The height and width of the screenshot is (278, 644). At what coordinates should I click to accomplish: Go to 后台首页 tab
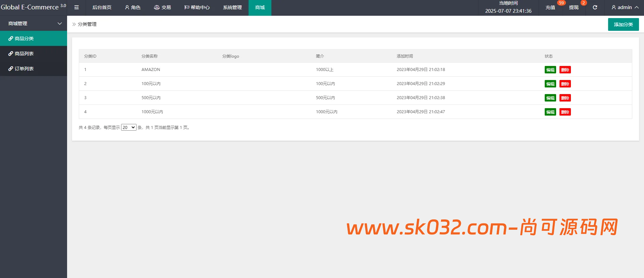coord(102,7)
